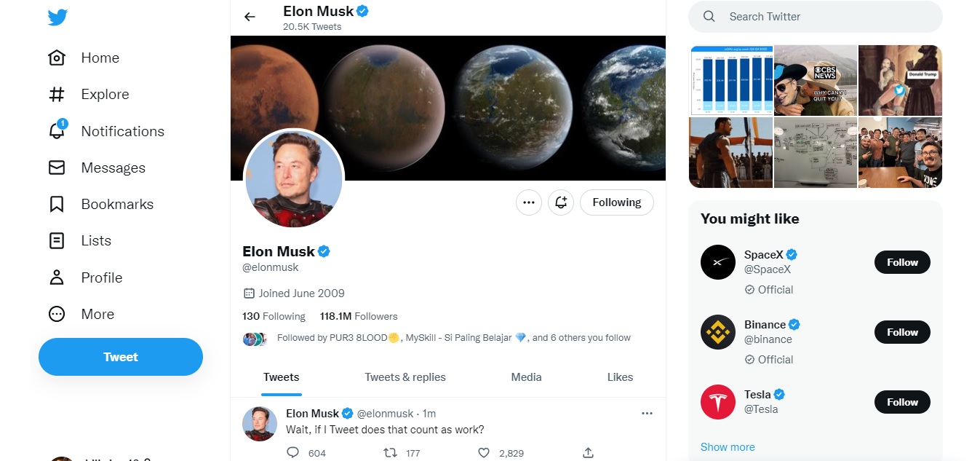Image resolution: width=980 pixels, height=461 pixels.
Task: Click the back arrow above Elon Musk's profile
Action: click(250, 16)
